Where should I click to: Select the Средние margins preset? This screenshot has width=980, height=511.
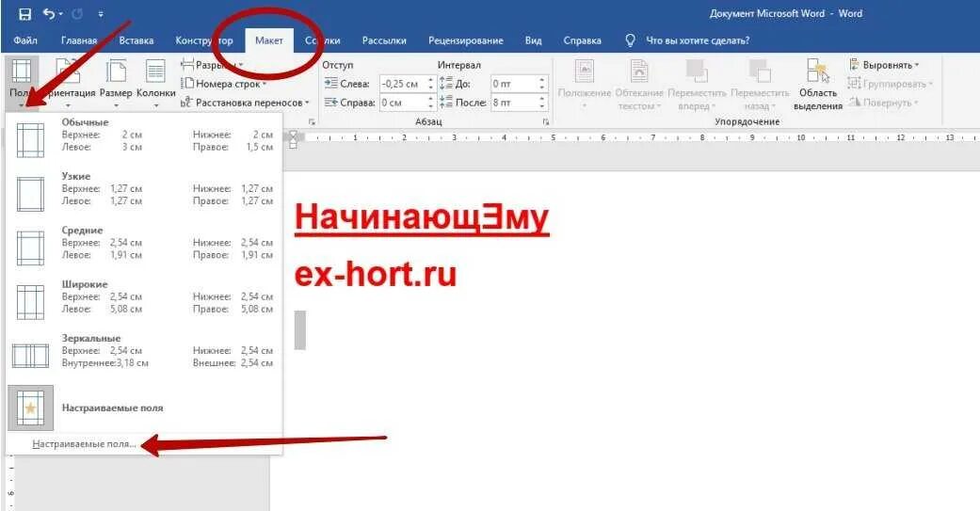pyautogui.click(x=144, y=247)
